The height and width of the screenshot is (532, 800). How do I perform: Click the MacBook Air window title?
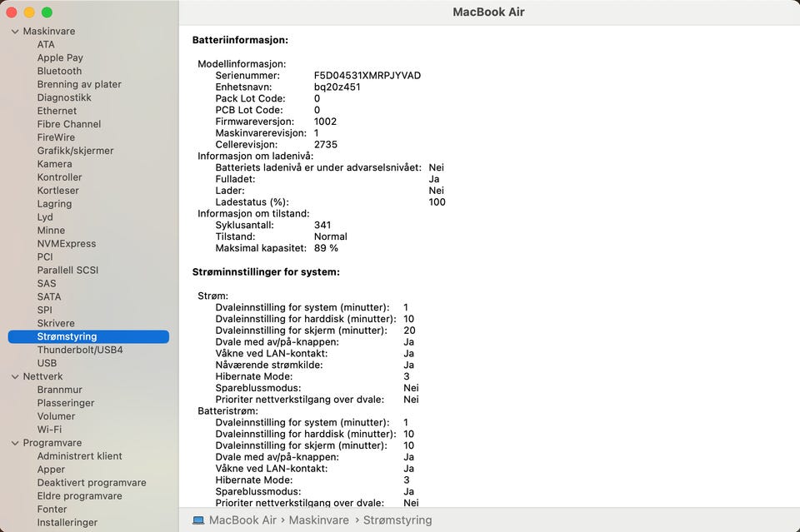coord(489,12)
